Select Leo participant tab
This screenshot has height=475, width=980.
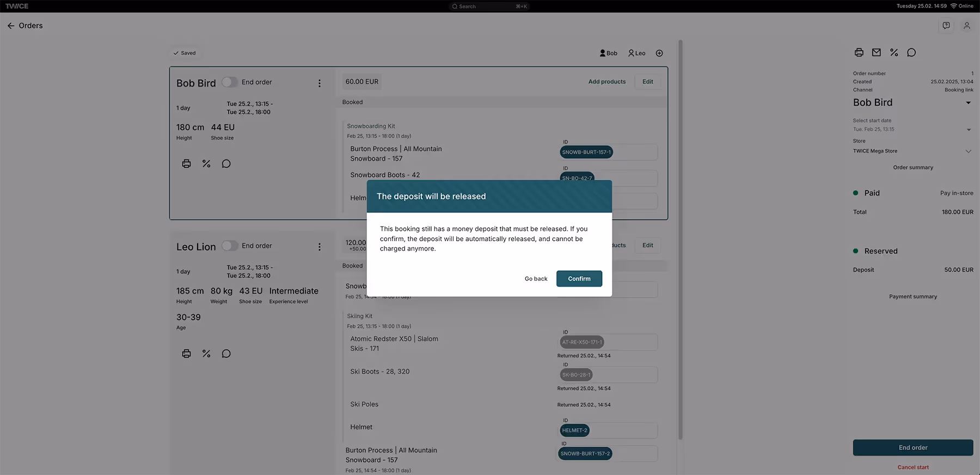636,53
